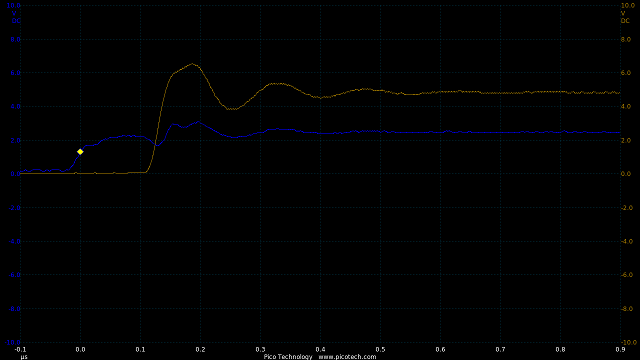
Task: Click the yellow -8.0 voltage label
Action: pos(627,309)
